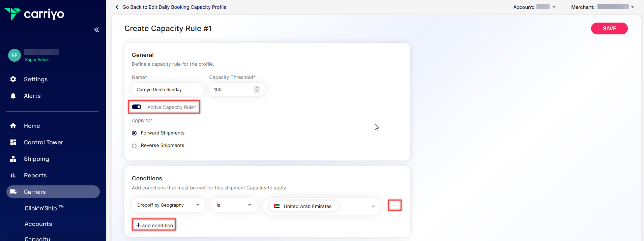Collapse the sidebar with double chevron icon
The width and height of the screenshot is (644, 241).
pyautogui.click(x=97, y=30)
